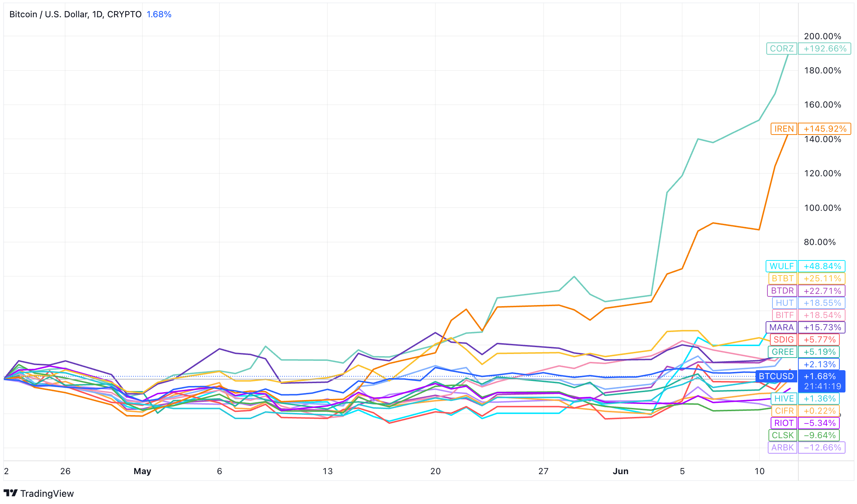Select the CLSK series label

(x=783, y=435)
